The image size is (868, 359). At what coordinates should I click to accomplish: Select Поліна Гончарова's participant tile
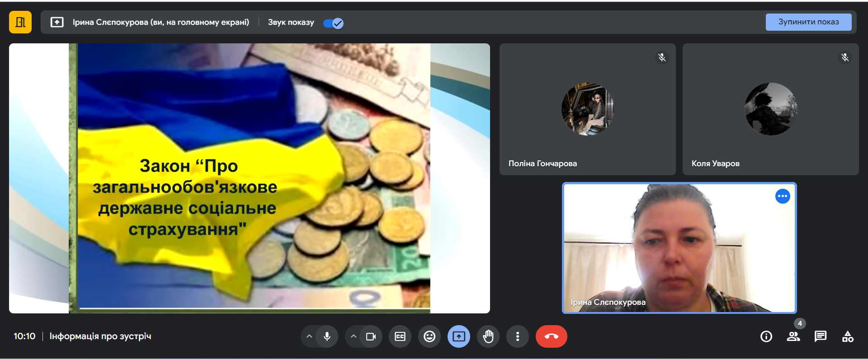[587, 109]
